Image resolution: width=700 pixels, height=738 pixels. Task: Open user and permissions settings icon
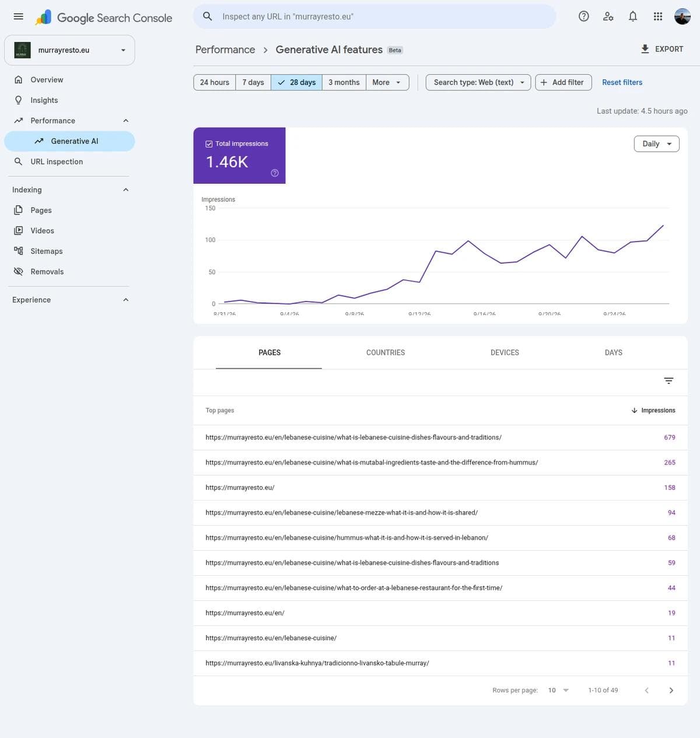[608, 16]
